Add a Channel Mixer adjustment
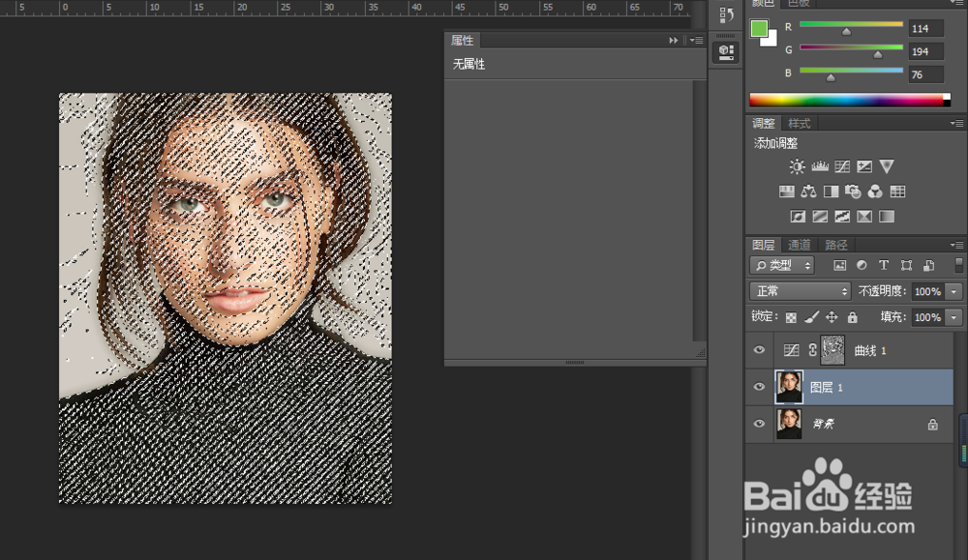Viewport: 968px width, 560px height. (x=875, y=192)
